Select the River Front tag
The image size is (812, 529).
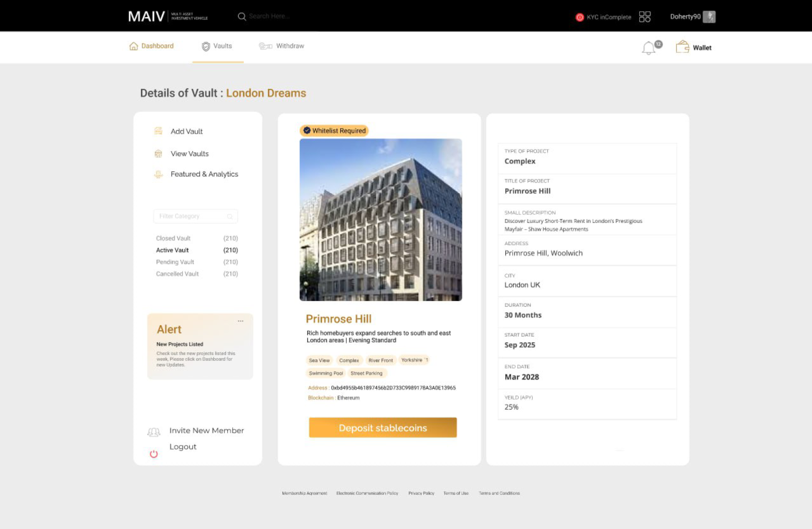pos(380,360)
